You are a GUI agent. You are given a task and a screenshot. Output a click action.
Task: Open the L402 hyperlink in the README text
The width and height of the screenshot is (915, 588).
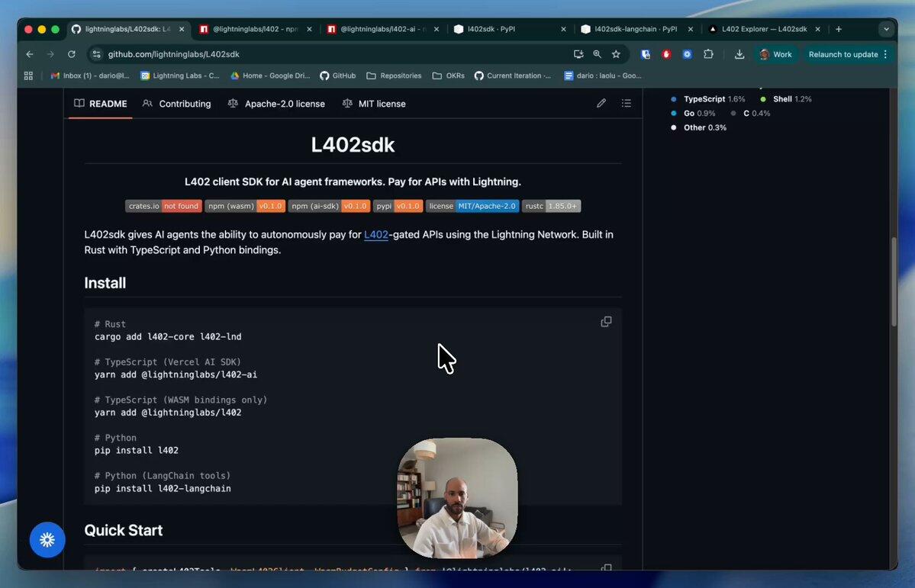point(375,234)
